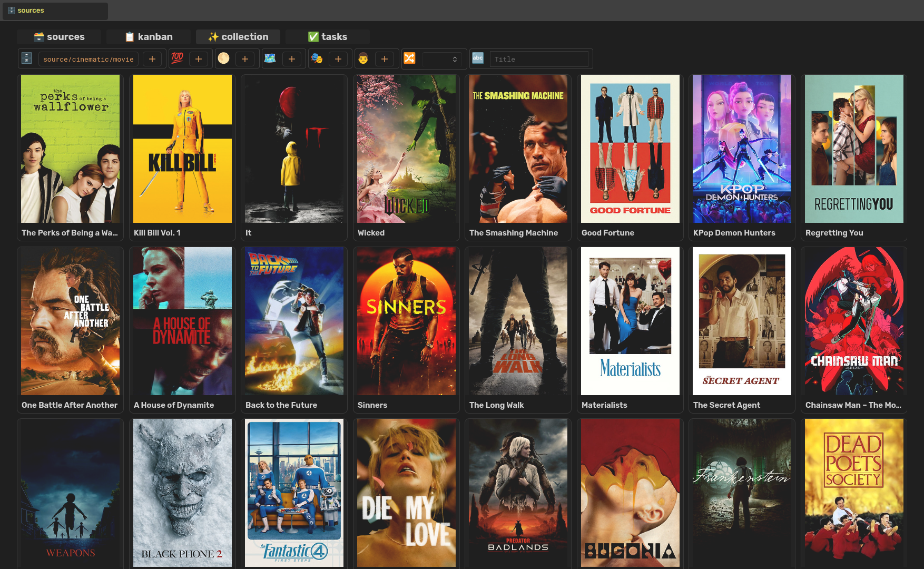This screenshot has width=924, height=569.
Task: Open the tasks tab
Action: [327, 37]
